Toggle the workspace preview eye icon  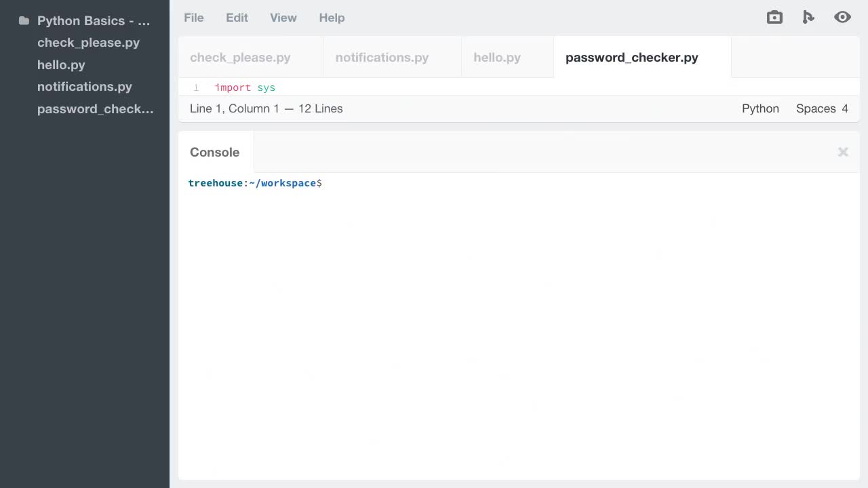(842, 17)
